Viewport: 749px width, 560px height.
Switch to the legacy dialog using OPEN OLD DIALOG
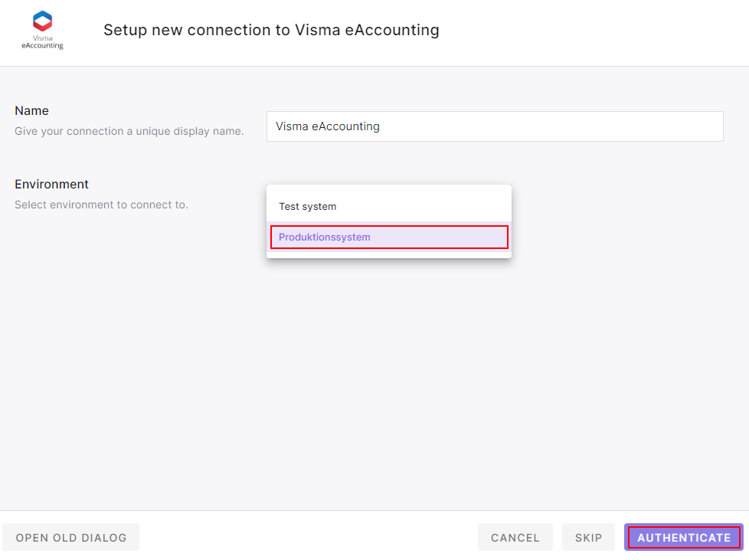[71, 538]
